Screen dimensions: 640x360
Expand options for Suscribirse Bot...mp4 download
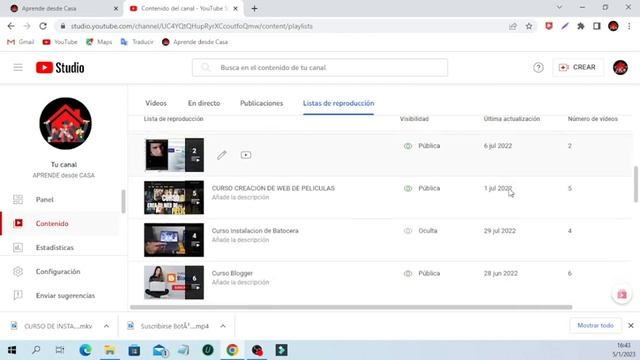(223, 326)
